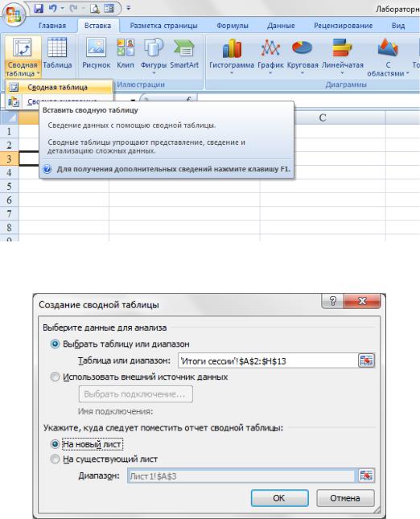Open print preview from quick access toolbar
420x519 pixels.
pos(95,9)
